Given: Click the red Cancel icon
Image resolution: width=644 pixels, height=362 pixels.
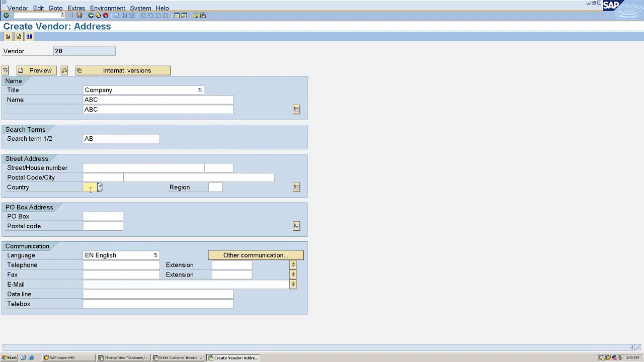Looking at the screenshot, I should 105,16.
